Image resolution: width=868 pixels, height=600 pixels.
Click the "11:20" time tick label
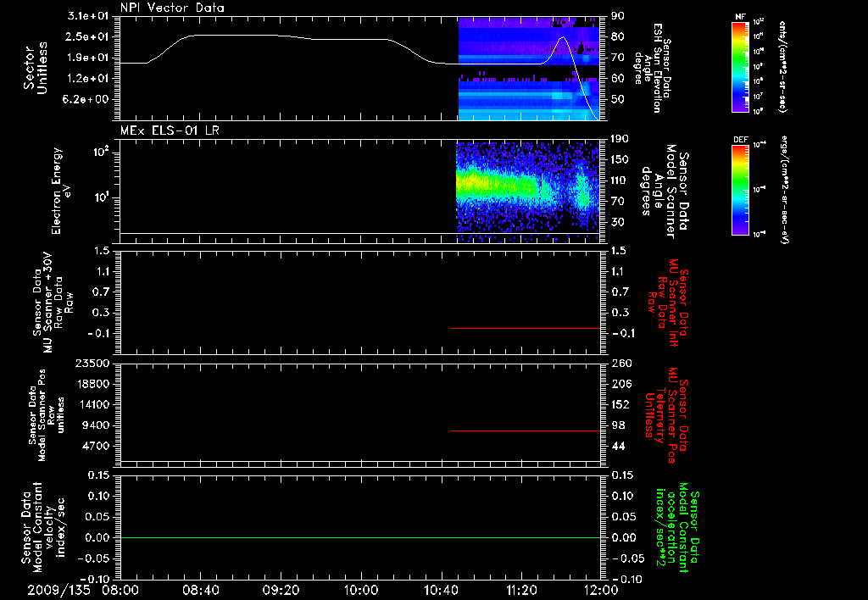pyautogui.click(x=521, y=590)
